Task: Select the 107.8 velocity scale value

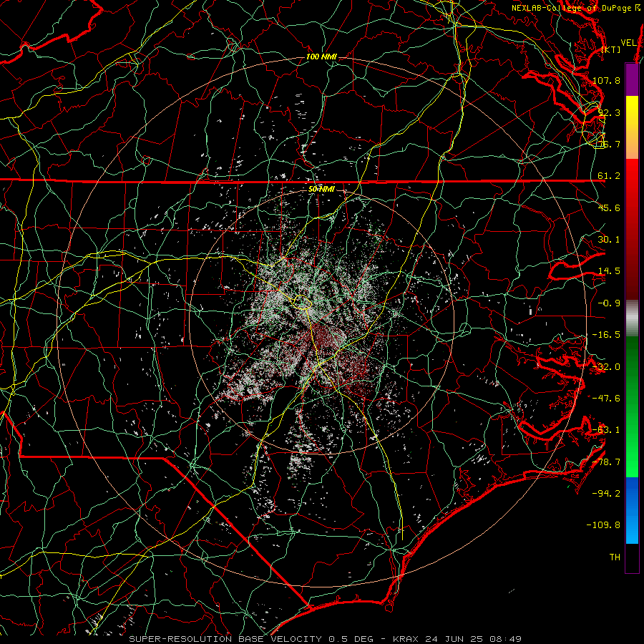Action: (606, 80)
